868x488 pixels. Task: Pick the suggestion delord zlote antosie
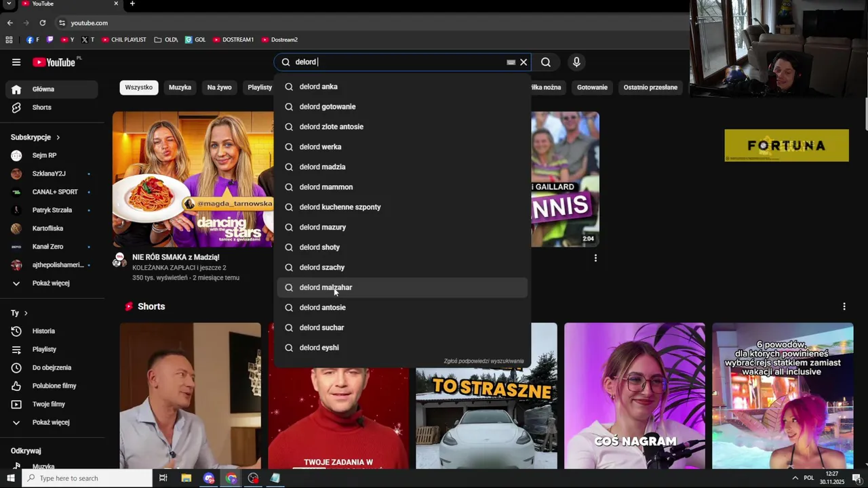point(402,127)
